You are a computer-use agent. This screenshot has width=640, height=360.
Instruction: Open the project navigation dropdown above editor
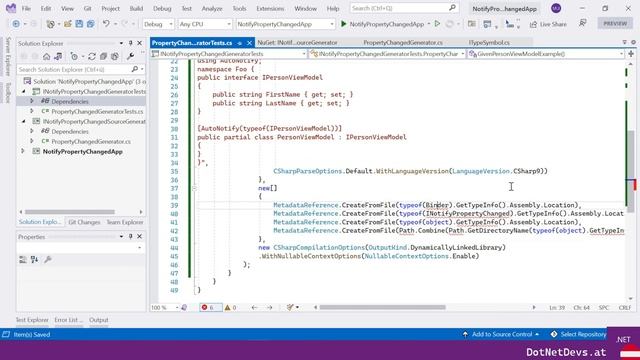click(x=229, y=54)
